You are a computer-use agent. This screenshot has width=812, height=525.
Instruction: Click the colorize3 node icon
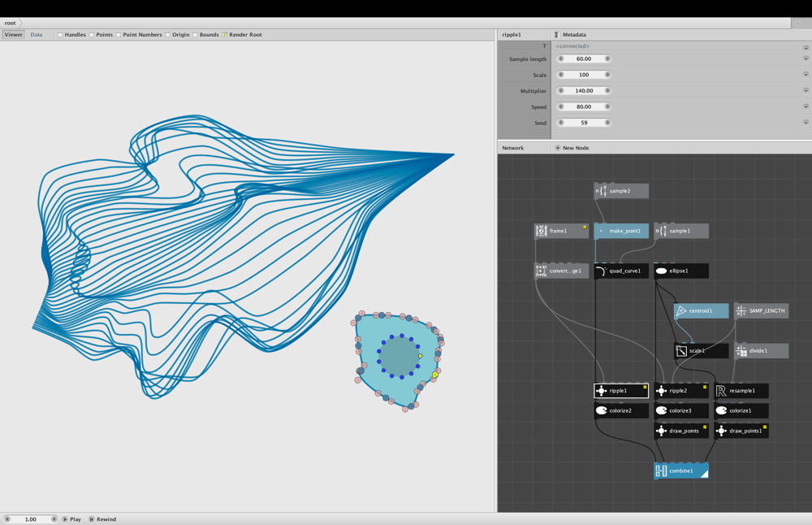[661, 410]
